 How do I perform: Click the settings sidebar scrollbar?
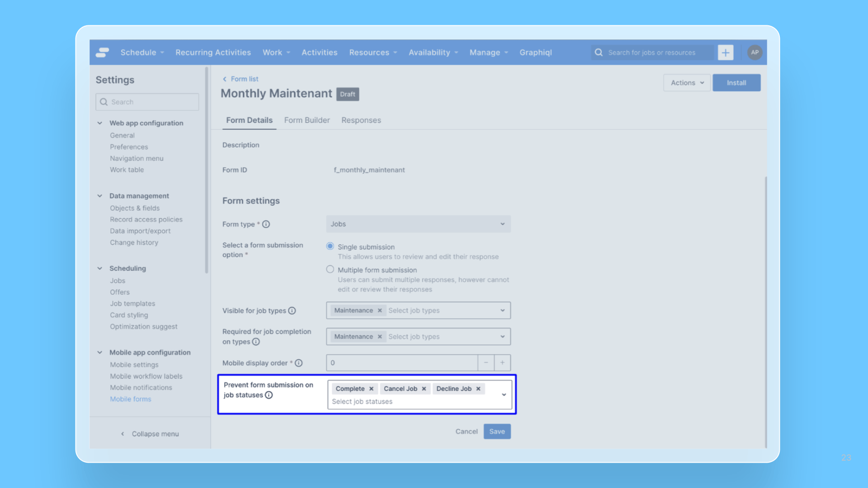tap(207, 169)
